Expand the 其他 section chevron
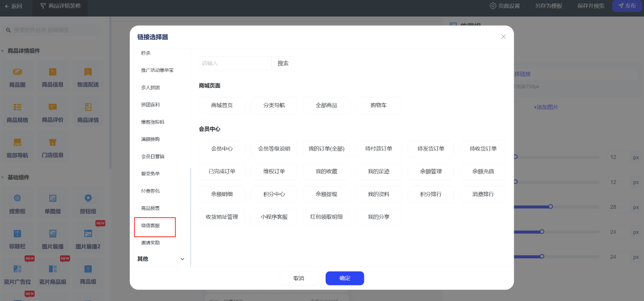The height and width of the screenshot is (301, 644). (x=182, y=259)
